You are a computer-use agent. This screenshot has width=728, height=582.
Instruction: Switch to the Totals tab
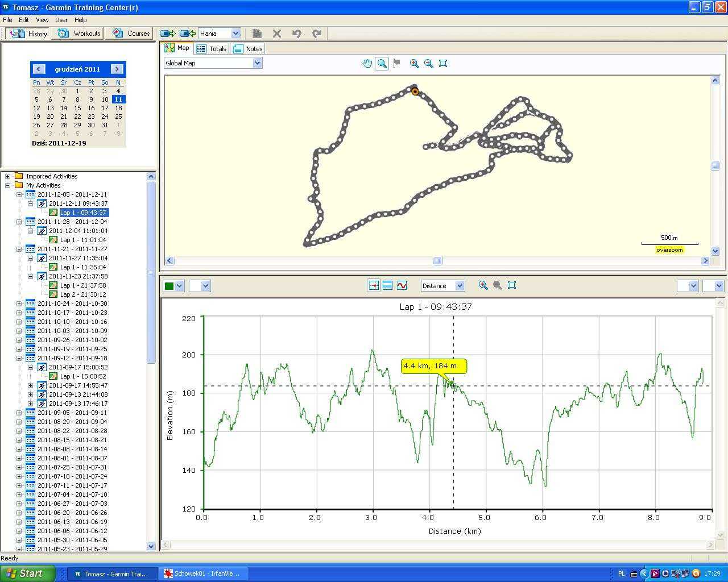212,49
